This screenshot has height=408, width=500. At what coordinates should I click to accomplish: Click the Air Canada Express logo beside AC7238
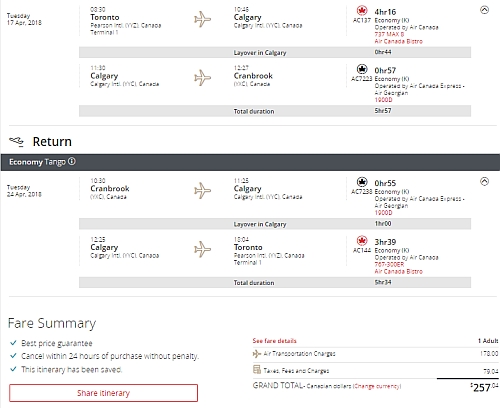[x=362, y=182]
